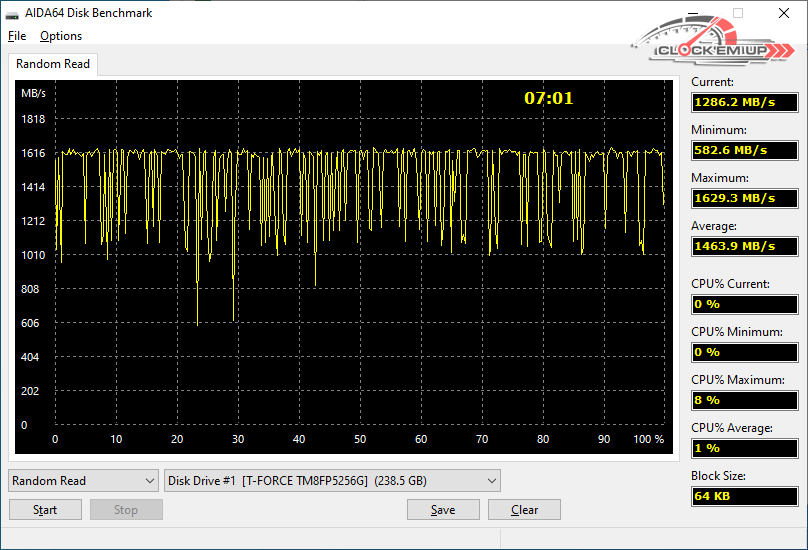Select the Minimum value 582.6 MB/s field
808x550 pixels.
(x=744, y=150)
